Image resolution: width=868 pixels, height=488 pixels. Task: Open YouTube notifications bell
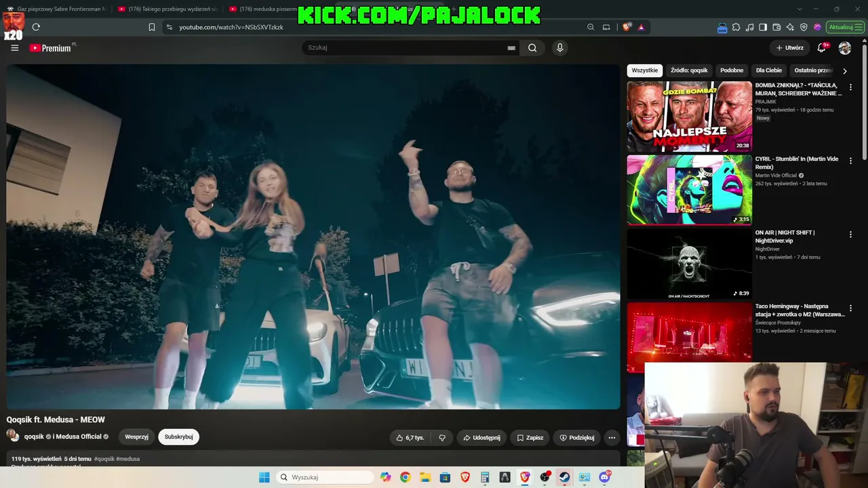(x=822, y=47)
